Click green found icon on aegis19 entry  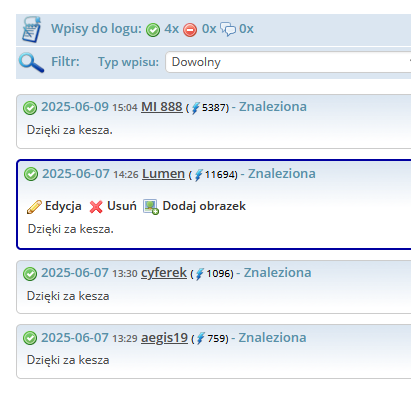tap(30, 338)
